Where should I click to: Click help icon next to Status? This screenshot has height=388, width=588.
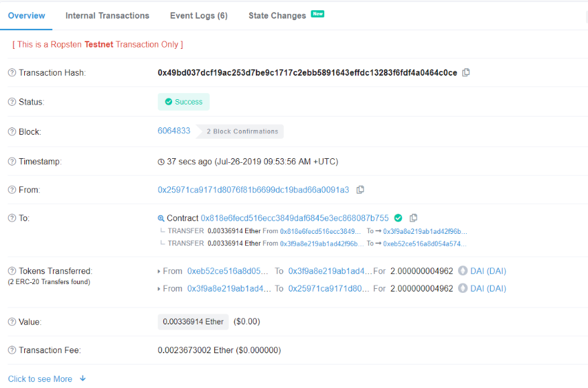pyautogui.click(x=12, y=102)
